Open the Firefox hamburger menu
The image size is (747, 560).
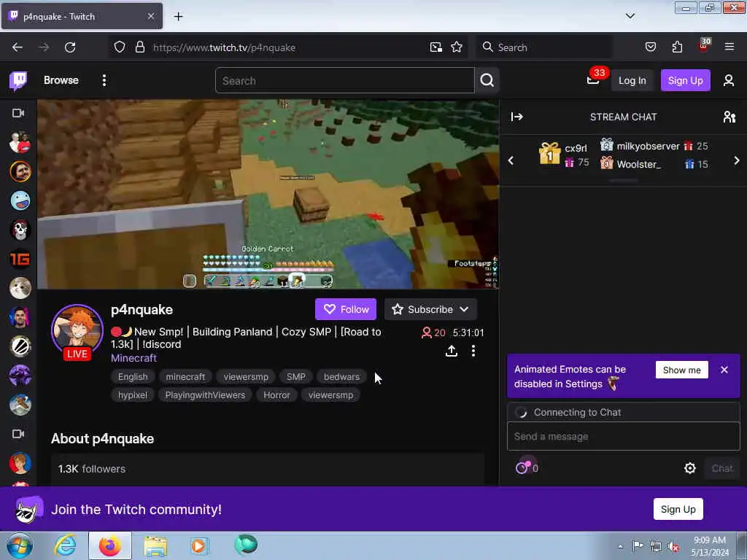729,47
